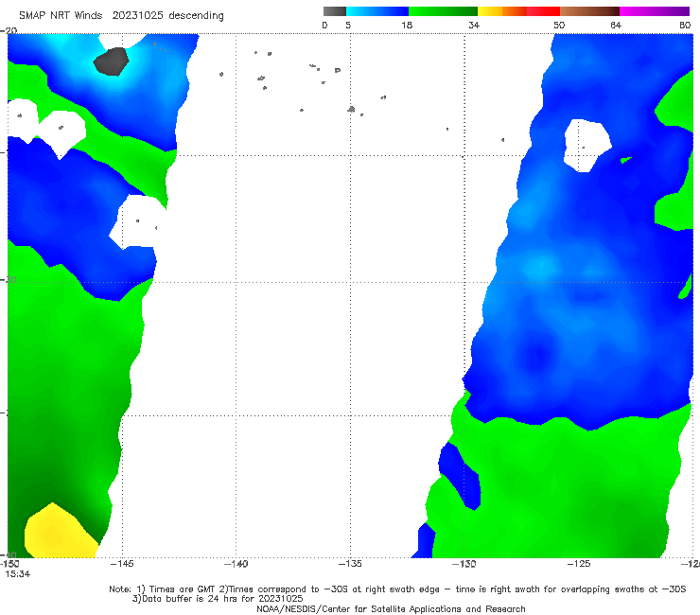The width and height of the screenshot is (700, 615).
Task: Click the longitude label '-140'
Action: [x=236, y=564]
